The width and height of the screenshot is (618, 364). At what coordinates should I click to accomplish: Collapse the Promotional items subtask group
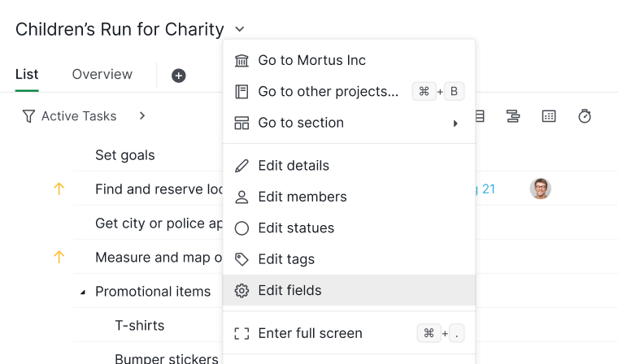(83, 292)
